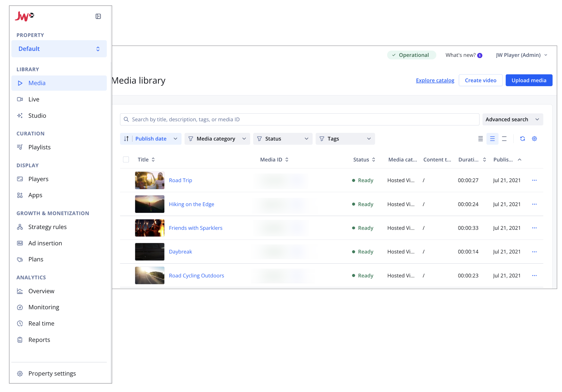Open more options for Friends with Sparklers
562x392 pixels.
pyautogui.click(x=534, y=228)
